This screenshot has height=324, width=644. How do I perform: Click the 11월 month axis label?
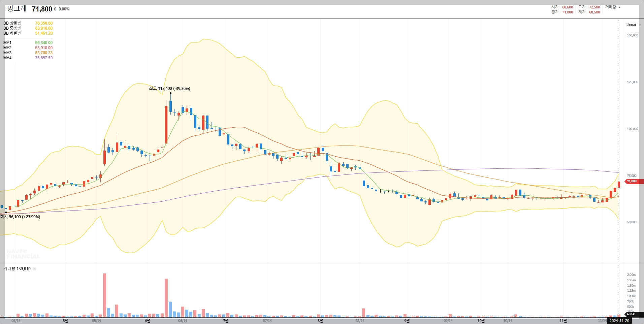point(563,321)
